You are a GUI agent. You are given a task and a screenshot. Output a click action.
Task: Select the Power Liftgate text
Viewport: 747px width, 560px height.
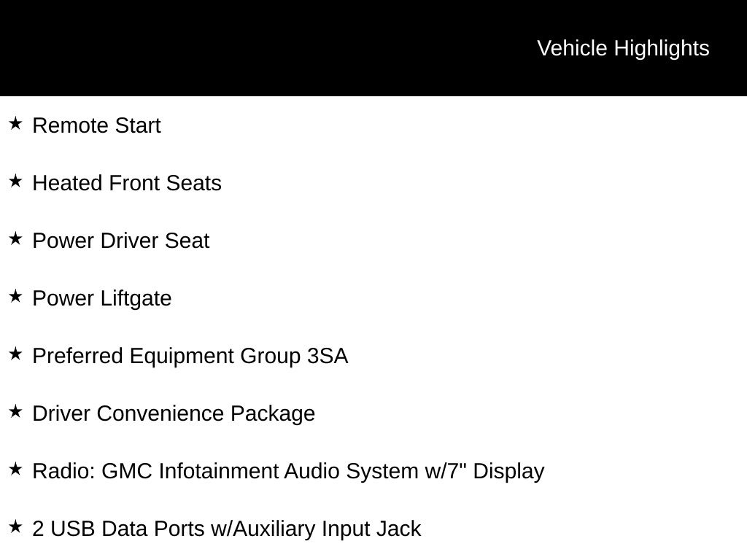[x=102, y=299]
